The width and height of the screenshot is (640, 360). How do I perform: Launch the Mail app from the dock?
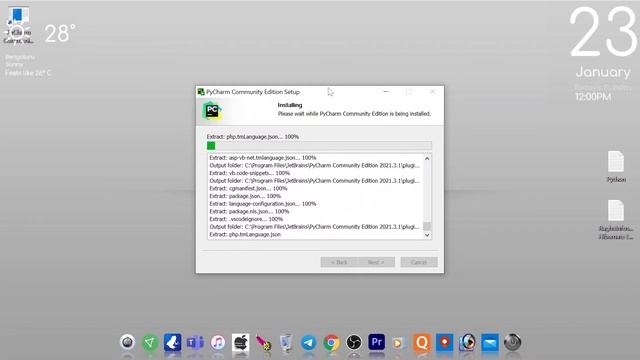pos(490,342)
